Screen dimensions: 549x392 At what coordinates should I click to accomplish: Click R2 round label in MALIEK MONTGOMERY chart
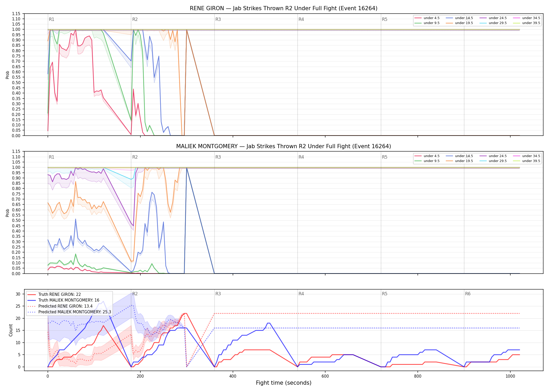point(135,157)
